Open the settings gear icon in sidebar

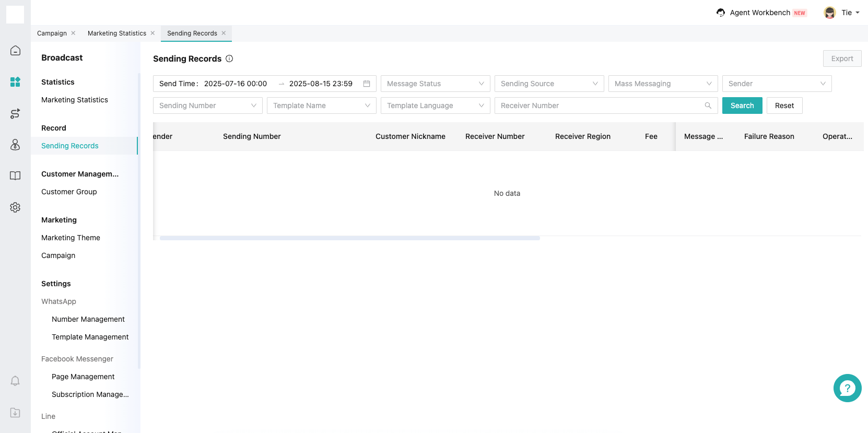pyautogui.click(x=15, y=207)
